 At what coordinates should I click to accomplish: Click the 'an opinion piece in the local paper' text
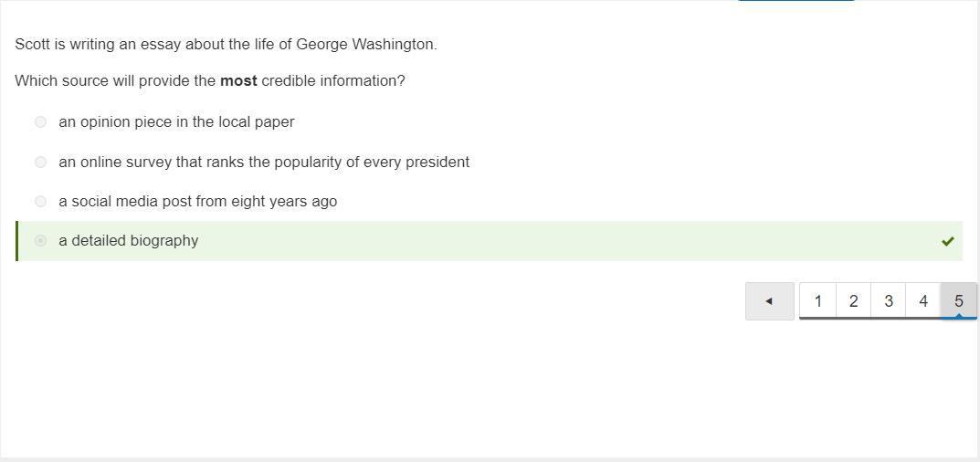pos(176,121)
